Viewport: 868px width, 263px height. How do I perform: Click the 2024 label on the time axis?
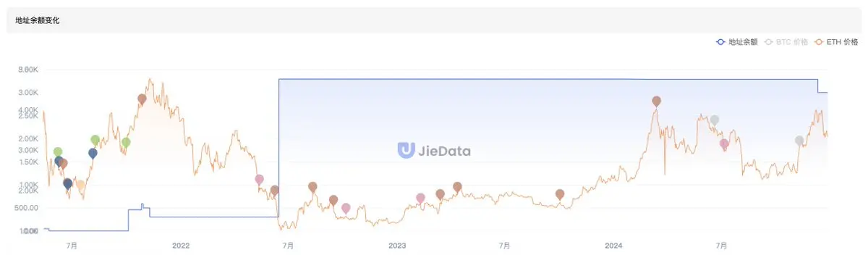(613, 246)
